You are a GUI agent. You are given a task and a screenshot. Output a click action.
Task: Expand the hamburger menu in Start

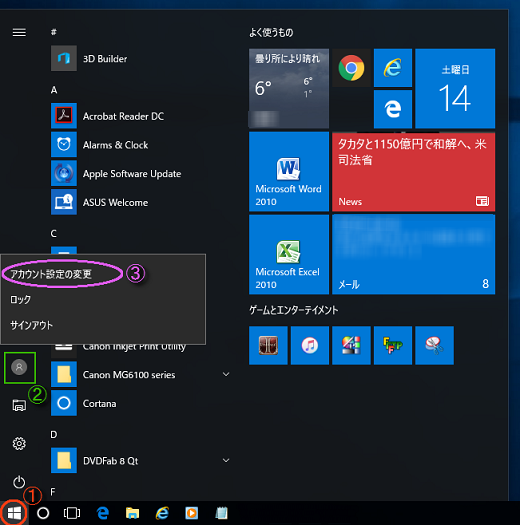pos(19,32)
